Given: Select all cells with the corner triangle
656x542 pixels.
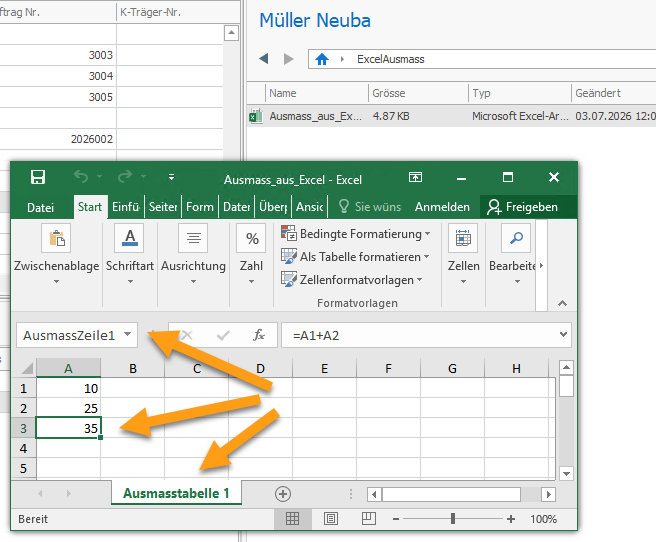Looking at the screenshot, I should [x=27, y=368].
